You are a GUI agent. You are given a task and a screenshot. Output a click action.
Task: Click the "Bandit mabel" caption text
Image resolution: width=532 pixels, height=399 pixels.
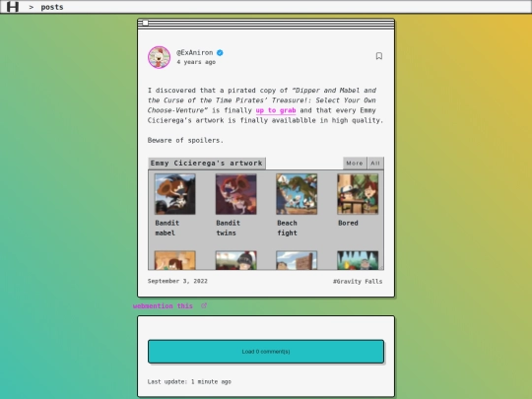click(167, 228)
